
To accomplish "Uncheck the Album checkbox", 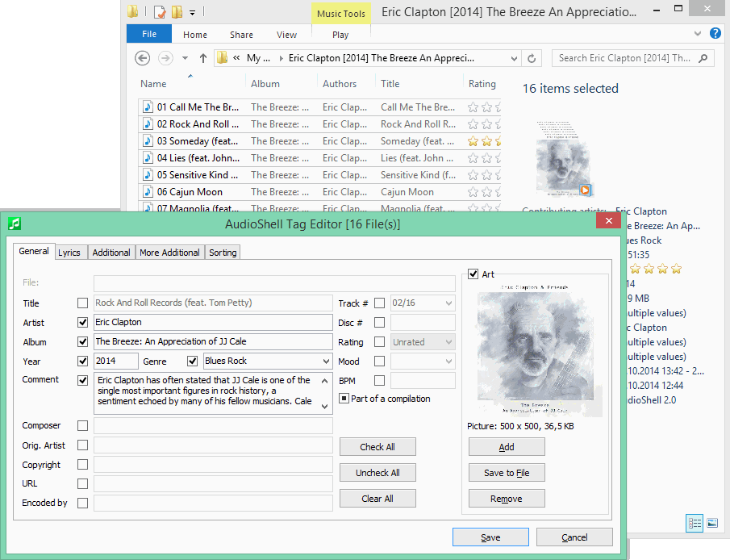I will pyautogui.click(x=82, y=342).
